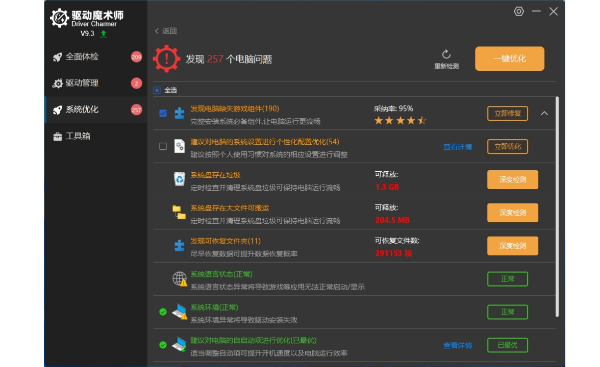Open 查看详情 for 自启动项优化
Screen dimensions: 600x367
pos(458,346)
